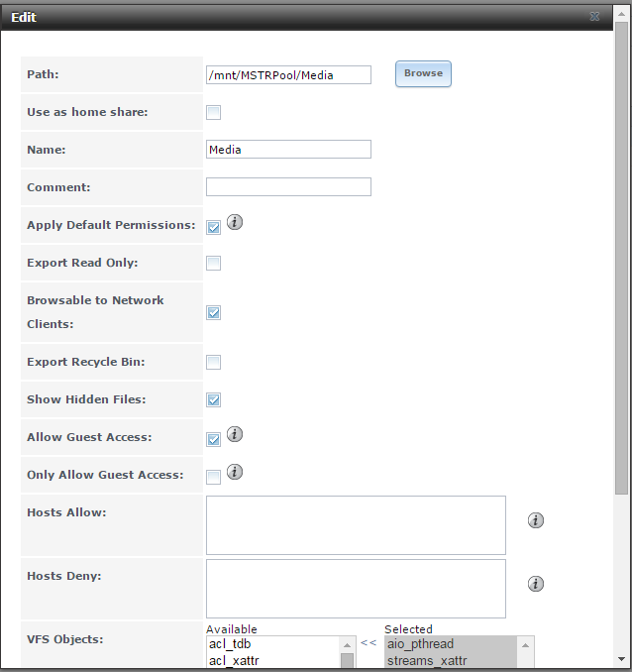Click into the Comment field

[x=288, y=187]
